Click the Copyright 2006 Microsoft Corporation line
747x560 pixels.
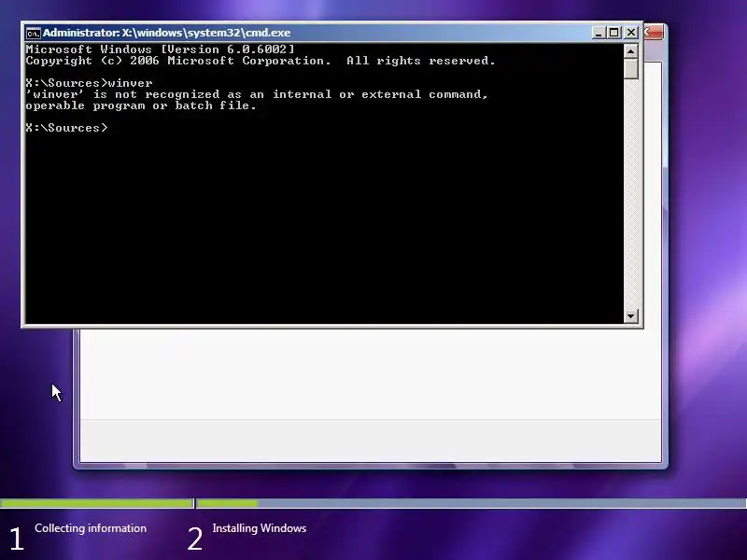point(261,61)
